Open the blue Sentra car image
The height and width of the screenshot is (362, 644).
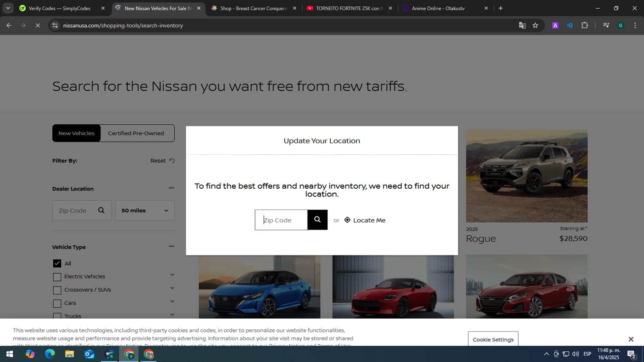259,287
